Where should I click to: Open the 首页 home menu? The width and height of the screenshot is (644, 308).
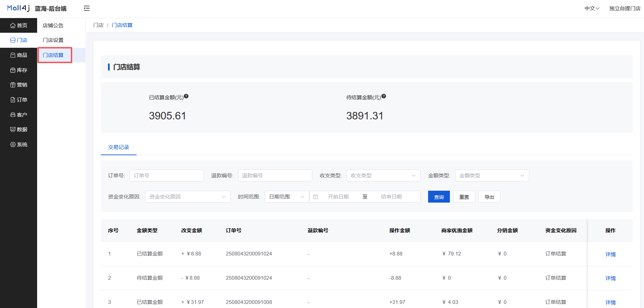(18, 25)
